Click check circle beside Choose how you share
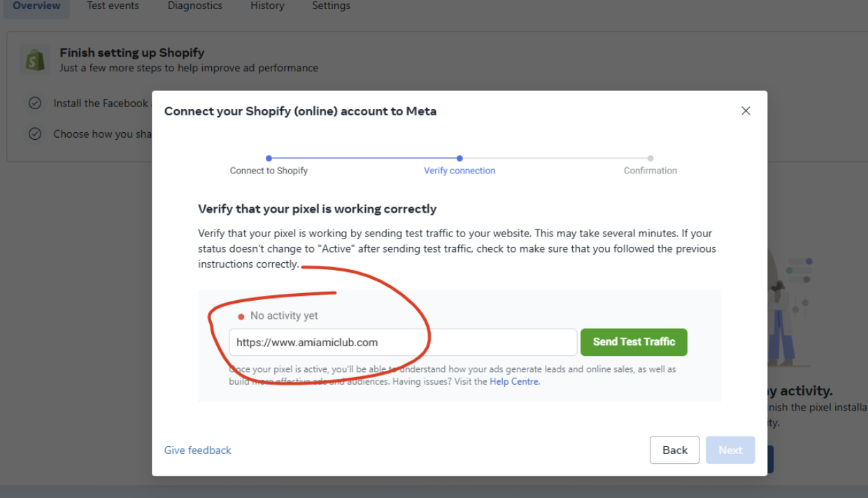Viewport: 868px width, 498px height. point(35,134)
